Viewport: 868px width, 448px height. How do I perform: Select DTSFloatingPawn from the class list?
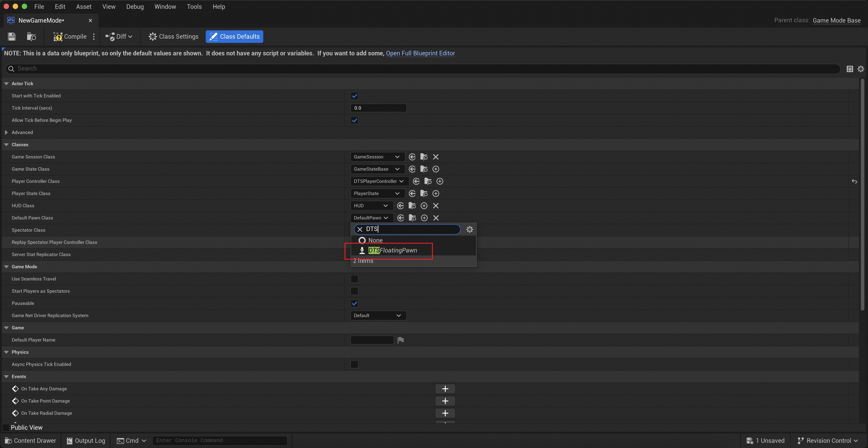[392, 250]
